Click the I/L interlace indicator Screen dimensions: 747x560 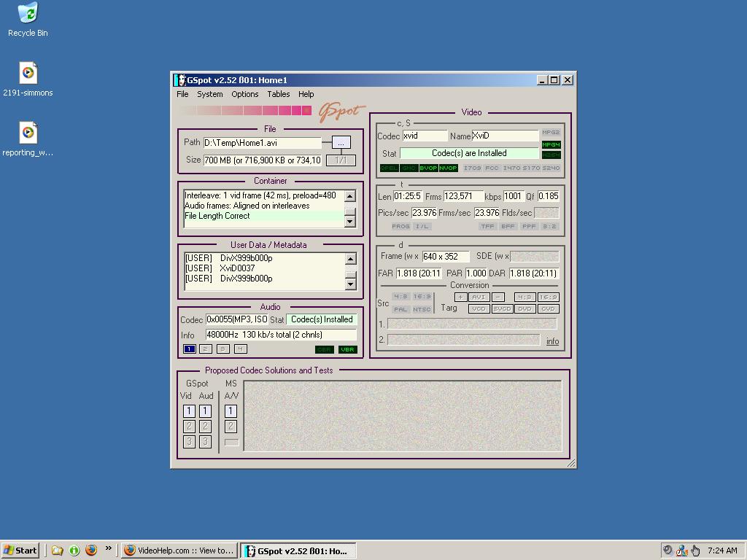[x=422, y=226]
